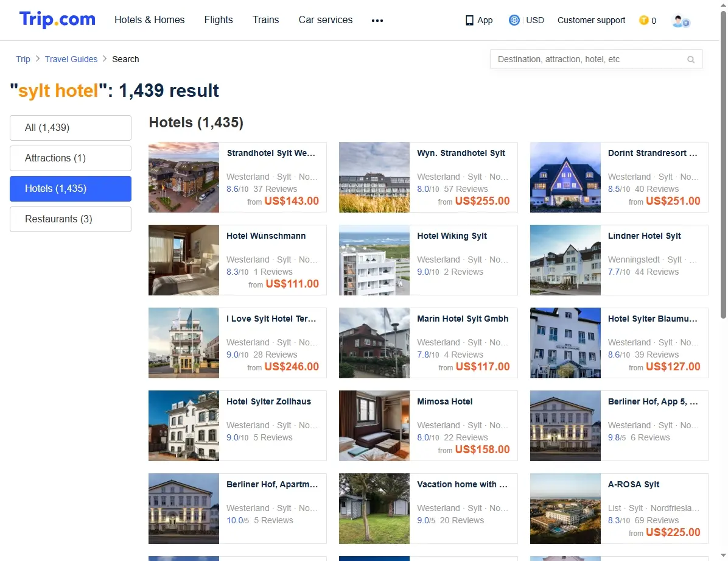This screenshot has width=728, height=561.
Task: Open Hotel Wünschmann room photo
Action: [184, 260]
